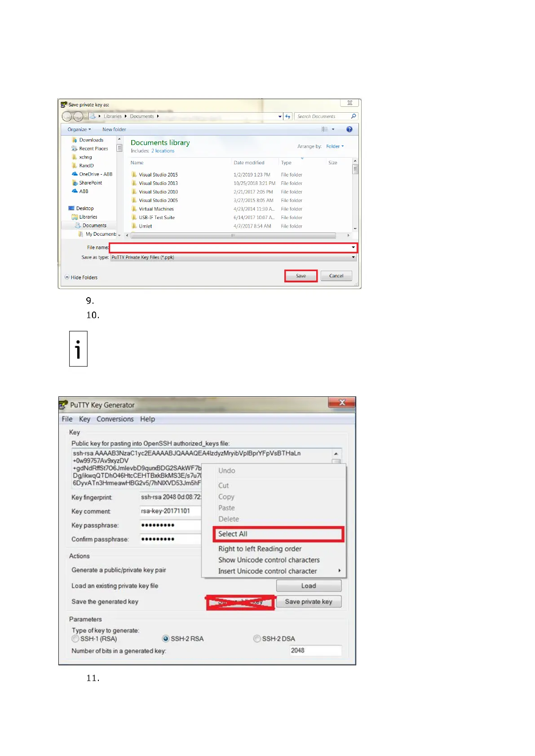Screen dimensions: 535x756
Task: Click the horizontal scrollbar in file list
Action: [233, 235]
